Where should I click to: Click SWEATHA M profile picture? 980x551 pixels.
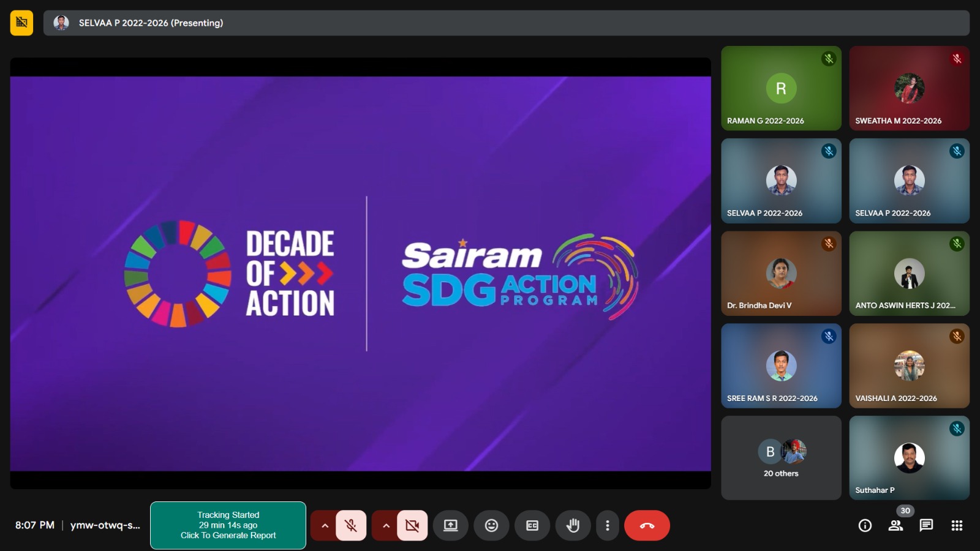910,88
